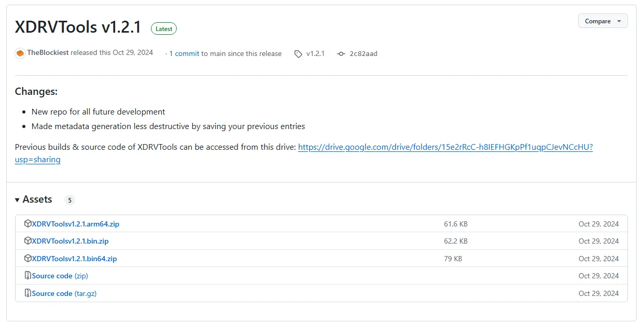The height and width of the screenshot is (326, 644).
Task: Click zip file icon for Source code (zip)
Action: click(x=28, y=276)
